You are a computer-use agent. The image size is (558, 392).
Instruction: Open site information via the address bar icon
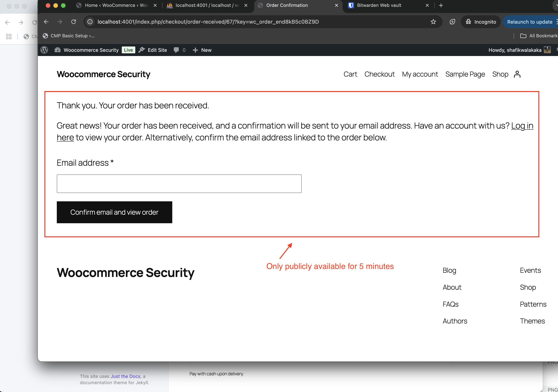(x=90, y=22)
